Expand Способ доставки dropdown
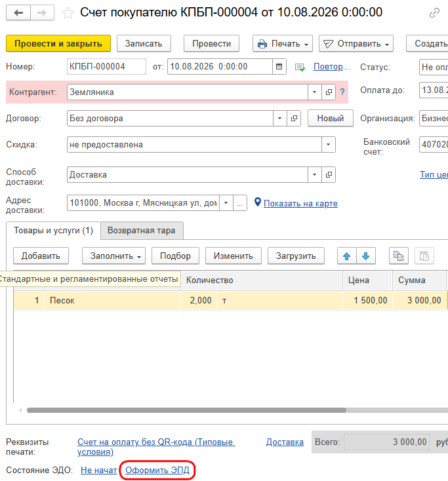This screenshot has width=448, height=481. [314, 174]
